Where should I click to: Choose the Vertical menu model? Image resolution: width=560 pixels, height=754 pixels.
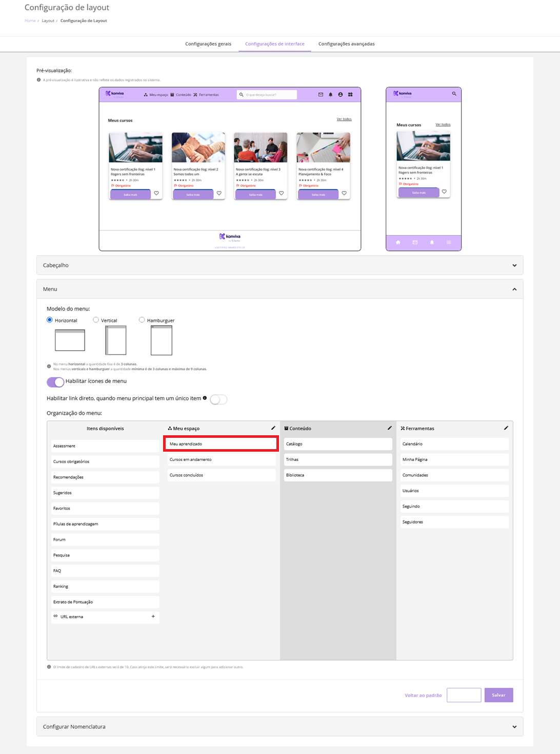pos(96,320)
